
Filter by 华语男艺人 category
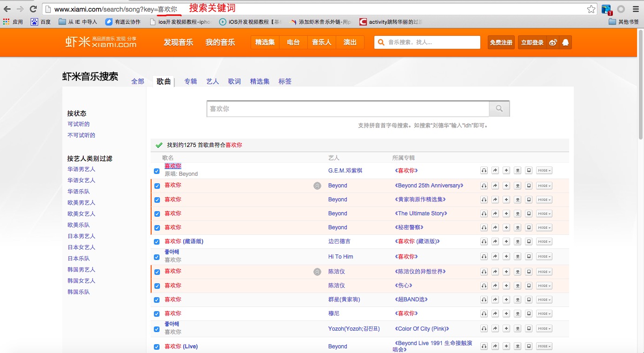[81, 169]
